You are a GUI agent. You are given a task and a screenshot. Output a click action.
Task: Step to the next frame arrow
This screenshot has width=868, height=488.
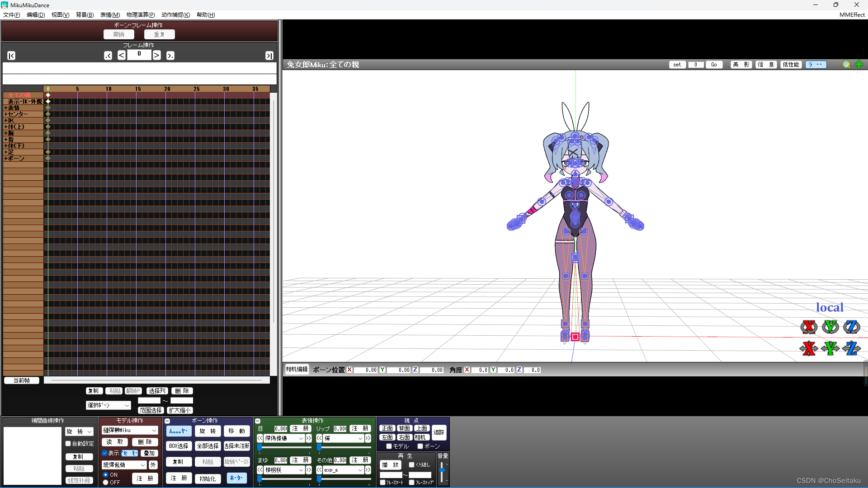point(156,55)
